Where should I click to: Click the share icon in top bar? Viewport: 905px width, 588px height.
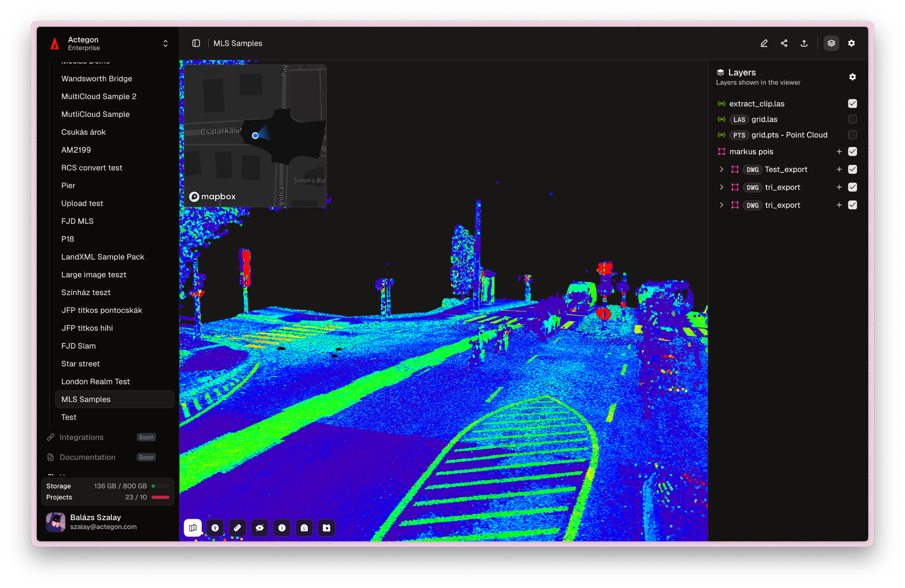[x=784, y=43]
